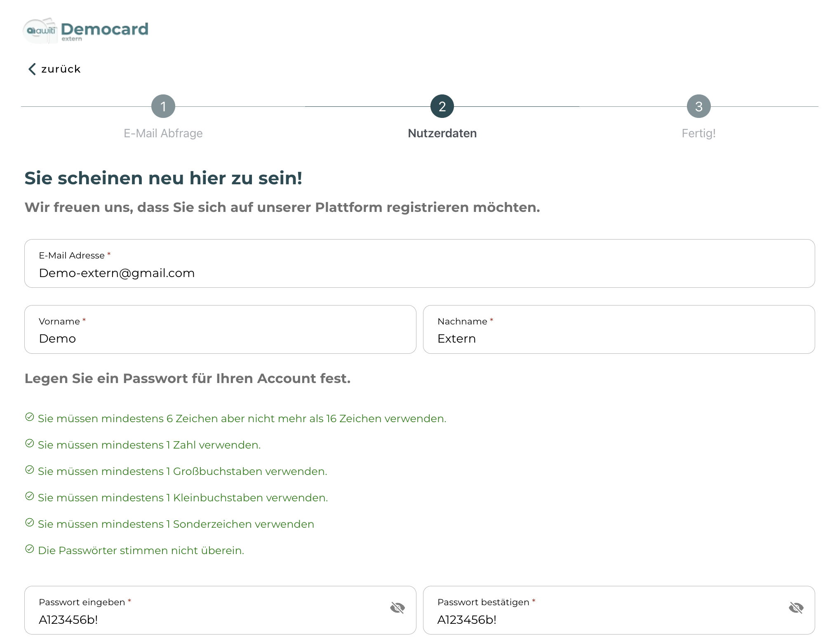Click the back chevron arrow icon
837x644 pixels.
click(x=32, y=69)
